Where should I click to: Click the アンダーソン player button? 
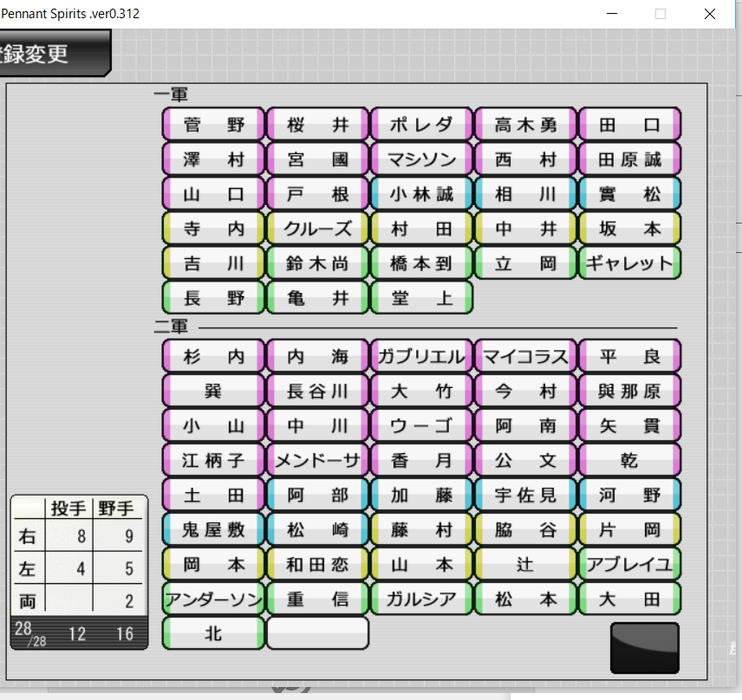pyautogui.click(x=213, y=600)
